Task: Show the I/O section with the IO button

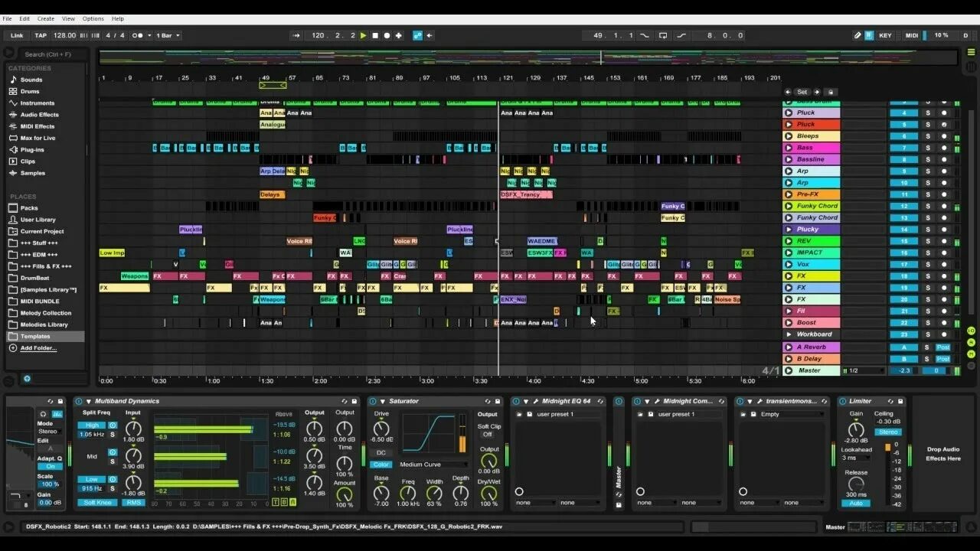Action: (971, 331)
